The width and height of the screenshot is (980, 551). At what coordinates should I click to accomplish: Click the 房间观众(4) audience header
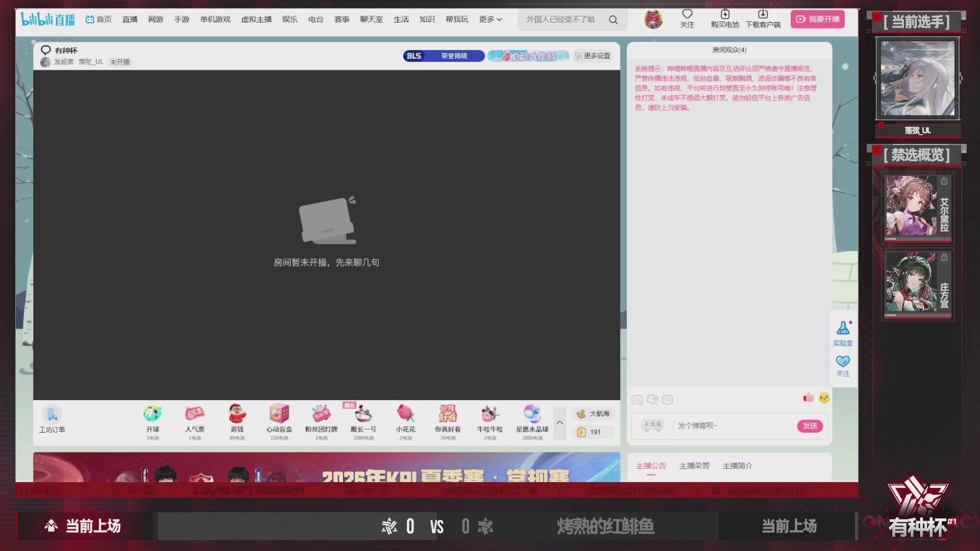(729, 49)
